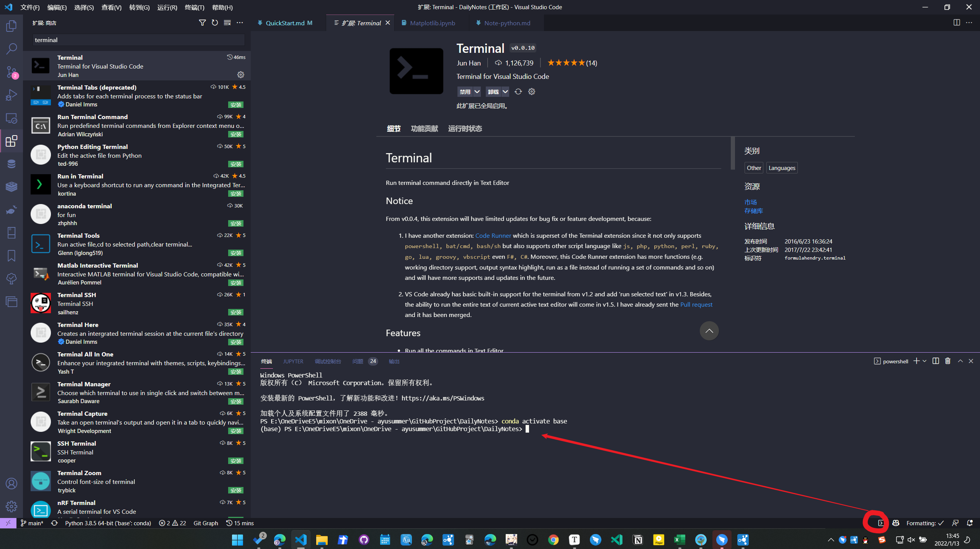Open the Manage gear in activity bar
Viewport: 980px width, 549px height.
point(11,507)
